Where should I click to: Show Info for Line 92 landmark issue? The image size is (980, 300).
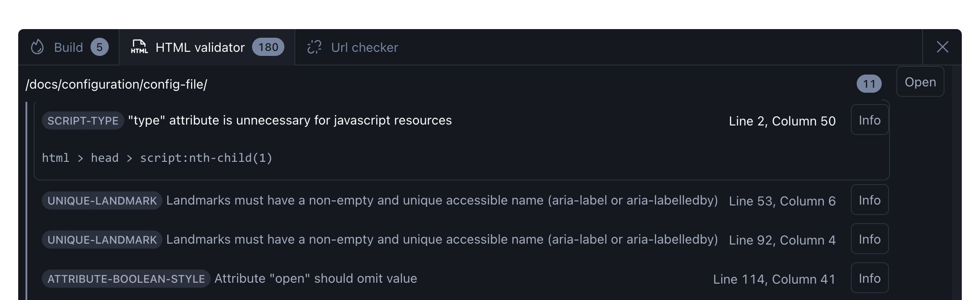click(x=869, y=239)
